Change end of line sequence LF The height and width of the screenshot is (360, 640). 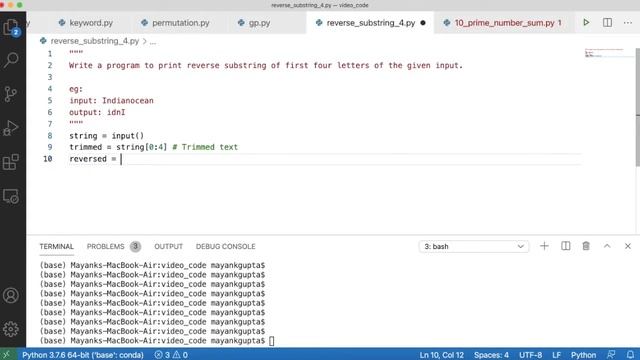click(556, 355)
